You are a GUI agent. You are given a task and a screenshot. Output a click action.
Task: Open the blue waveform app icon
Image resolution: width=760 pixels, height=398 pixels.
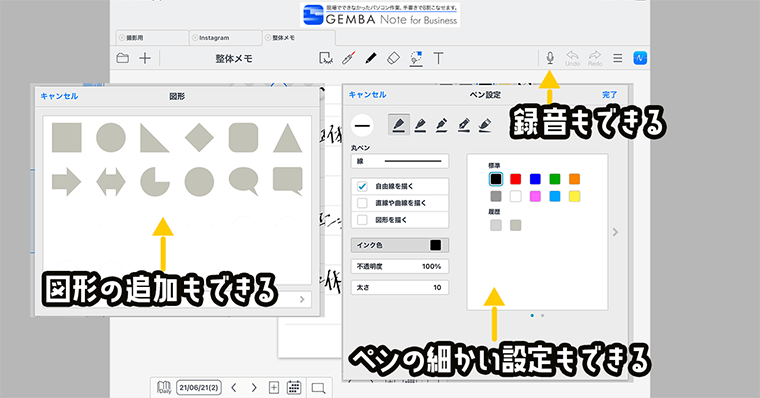coord(640,58)
